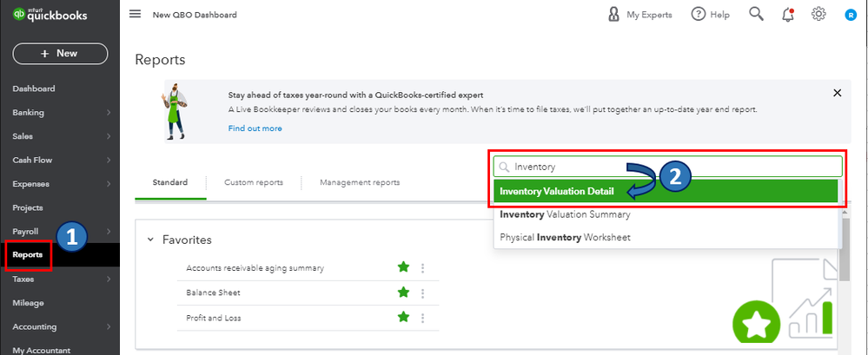This screenshot has height=355, width=868.
Task: Click the Help question mark icon
Action: tap(698, 14)
